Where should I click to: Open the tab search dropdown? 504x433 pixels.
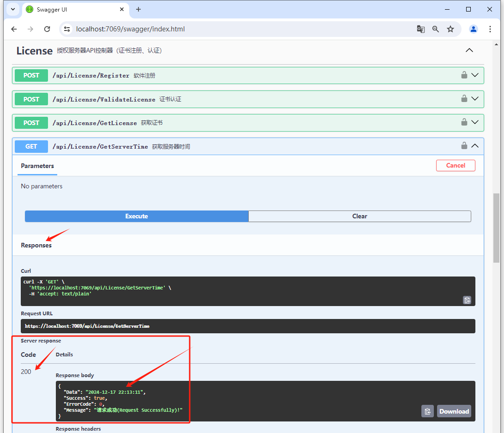[13, 9]
